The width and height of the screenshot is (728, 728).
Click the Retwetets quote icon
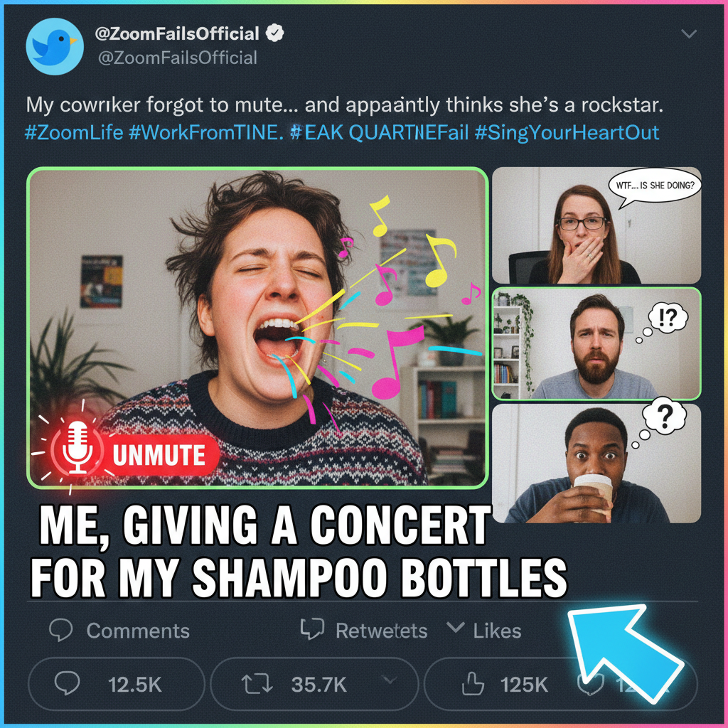pyautogui.click(x=312, y=628)
